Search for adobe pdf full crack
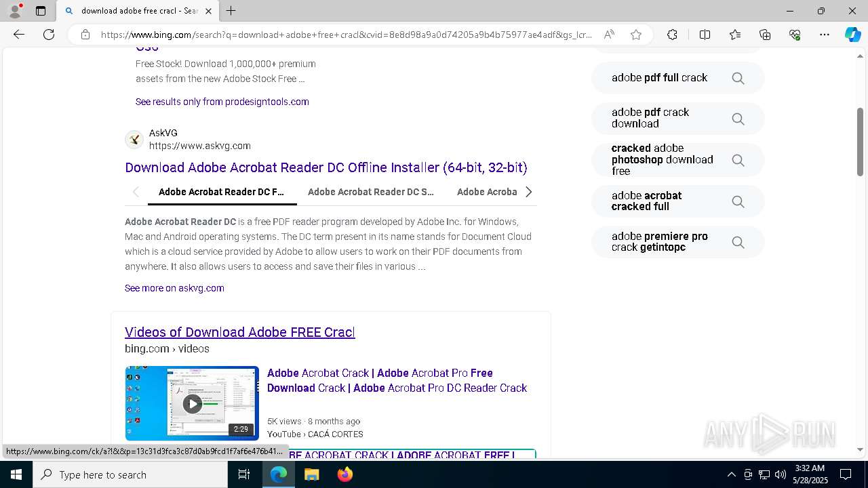 677,78
